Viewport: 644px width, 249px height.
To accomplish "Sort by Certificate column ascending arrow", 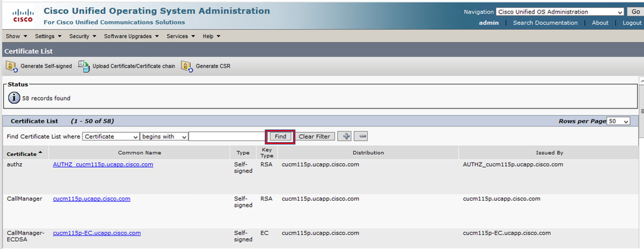I will pos(40,153).
